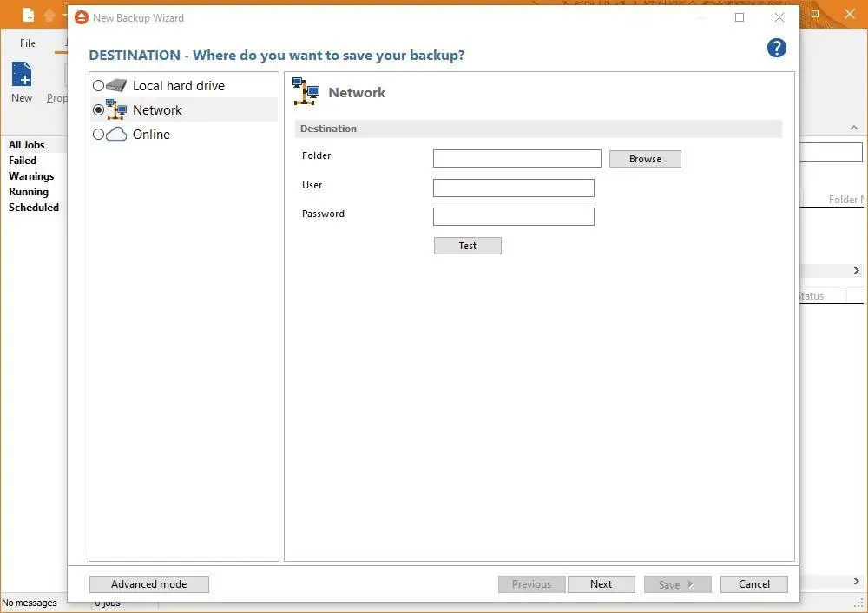The width and height of the screenshot is (868, 613).
Task: Click the Network computers icon in destination list
Action: [x=116, y=109]
